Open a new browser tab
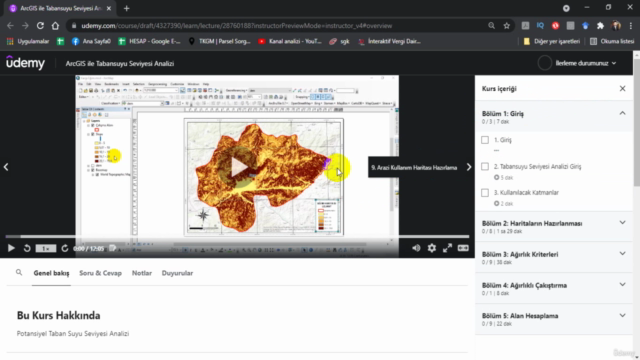The image size is (640, 360). click(127, 8)
